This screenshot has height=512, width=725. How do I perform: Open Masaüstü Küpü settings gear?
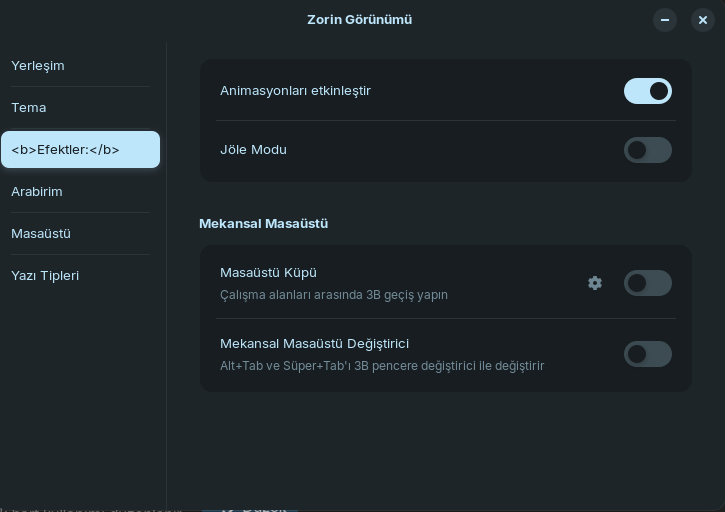click(595, 283)
